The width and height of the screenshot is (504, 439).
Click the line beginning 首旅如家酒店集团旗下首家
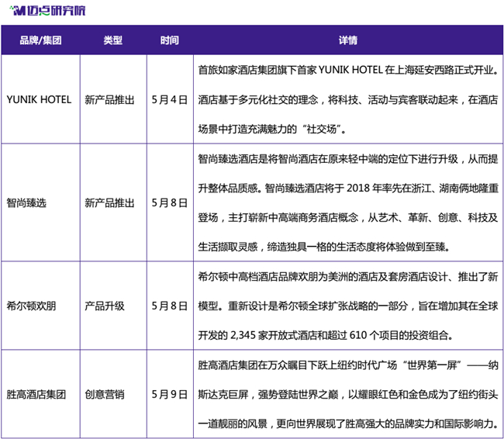(348, 70)
